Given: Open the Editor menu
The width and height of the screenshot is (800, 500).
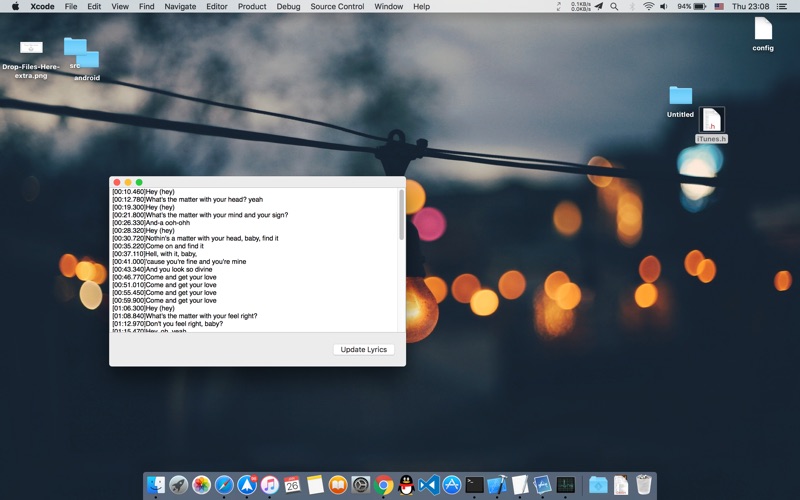Looking at the screenshot, I should click(x=217, y=7).
